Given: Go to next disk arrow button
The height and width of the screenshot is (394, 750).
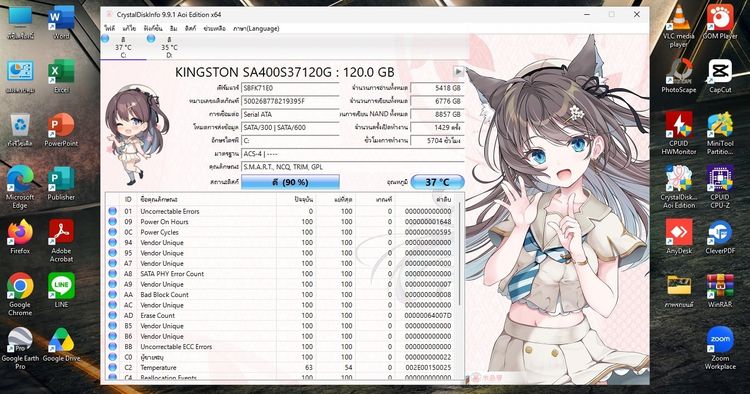Looking at the screenshot, I should [x=458, y=72].
